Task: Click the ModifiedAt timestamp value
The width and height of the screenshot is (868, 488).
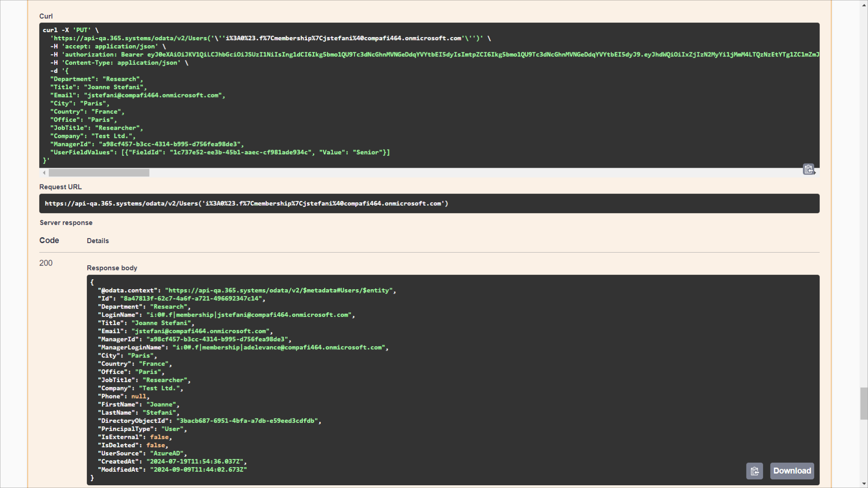Action: pyautogui.click(x=198, y=470)
